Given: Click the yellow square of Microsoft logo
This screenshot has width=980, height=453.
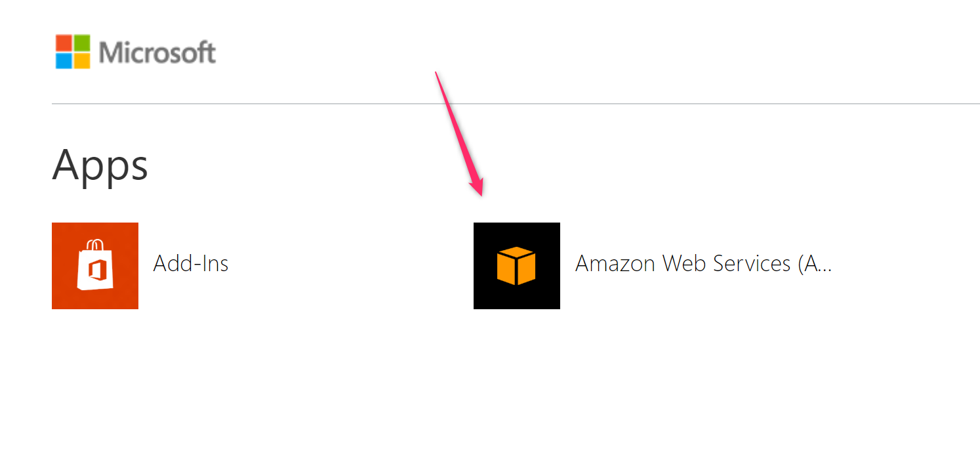Looking at the screenshot, I should click(x=82, y=61).
